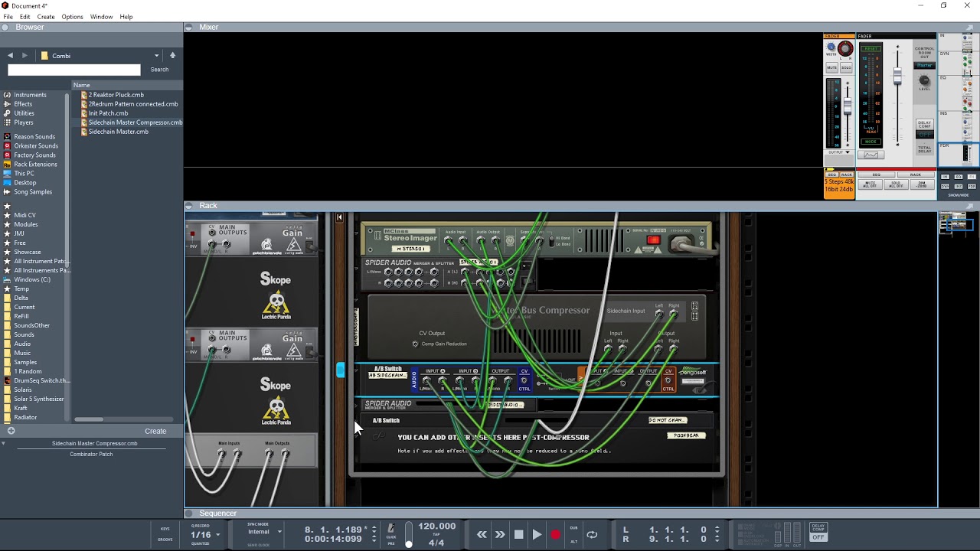Open the channel OUTPUT dropdown arrow
The height and width of the screenshot is (551, 980).
tap(848, 152)
